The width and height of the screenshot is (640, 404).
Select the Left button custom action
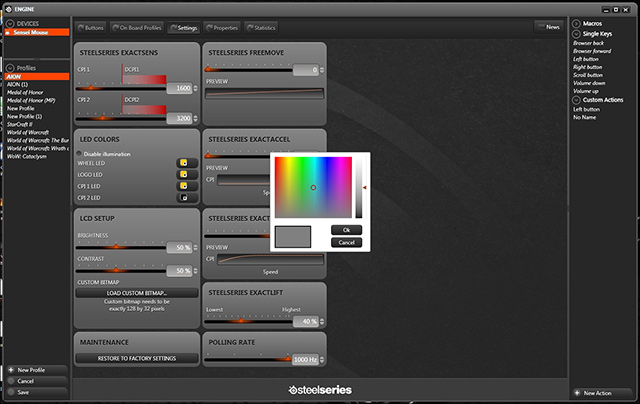(x=586, y=109)
